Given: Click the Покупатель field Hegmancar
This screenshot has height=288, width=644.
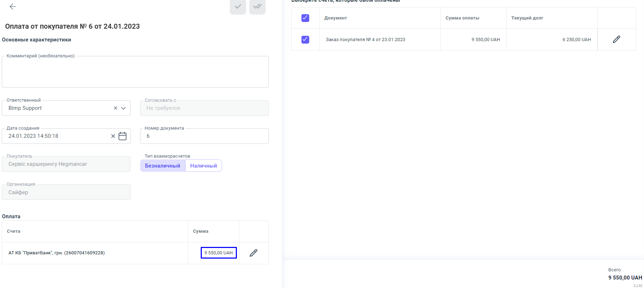Looking at the screenshot, I should [66, 164].
